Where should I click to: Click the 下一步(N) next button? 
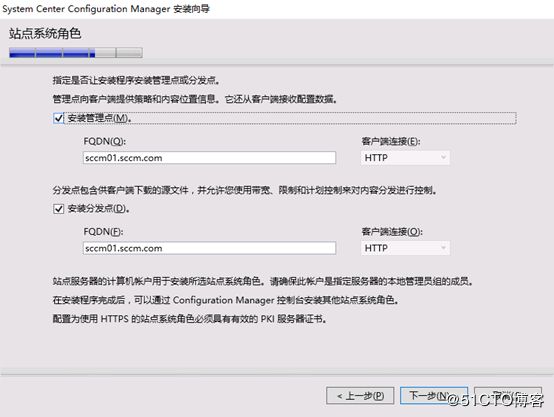[434, 395]
